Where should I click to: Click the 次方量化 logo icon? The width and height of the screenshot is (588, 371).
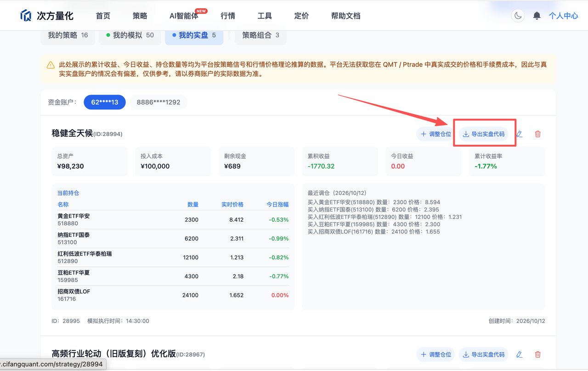tap(26, 16)
